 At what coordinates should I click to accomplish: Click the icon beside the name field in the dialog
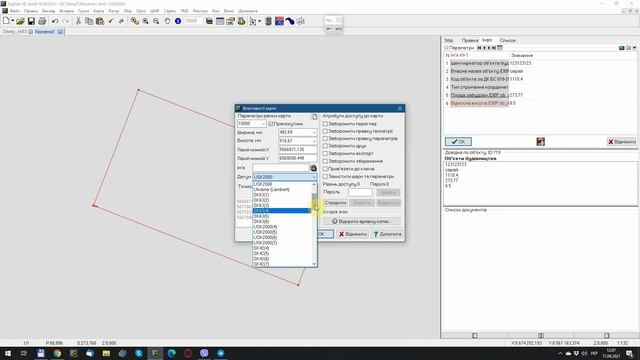click(313, 168)
